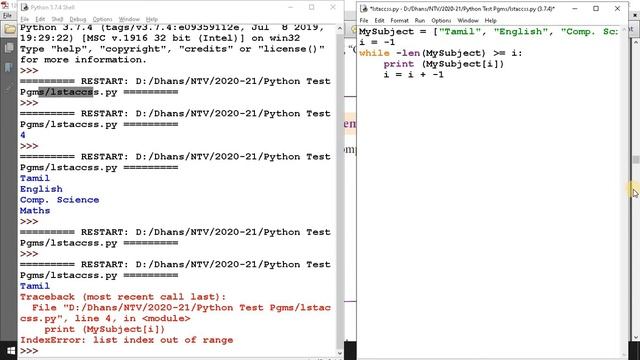Open Window menu in Python Shell window

click(129, 19)
